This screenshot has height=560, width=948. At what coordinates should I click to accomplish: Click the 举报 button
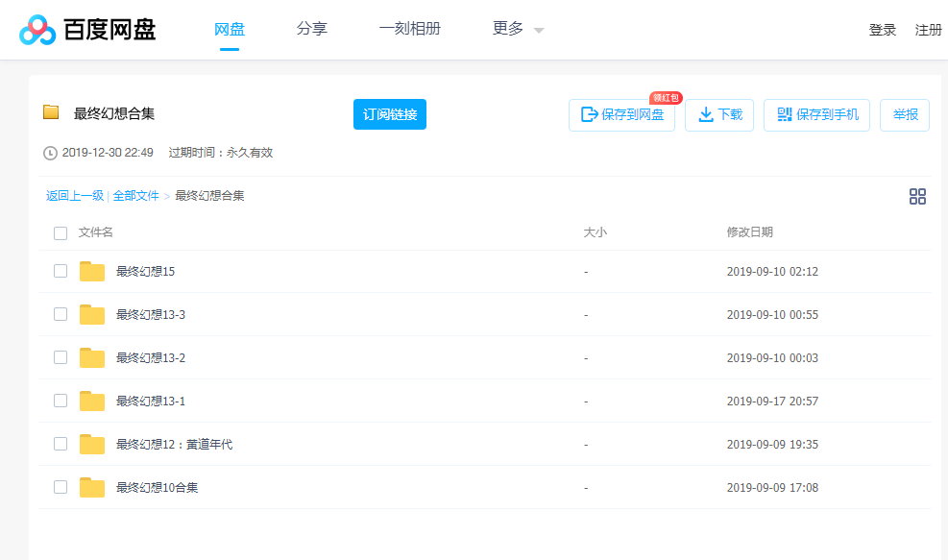pyautogui.click(x=905, y=115)
